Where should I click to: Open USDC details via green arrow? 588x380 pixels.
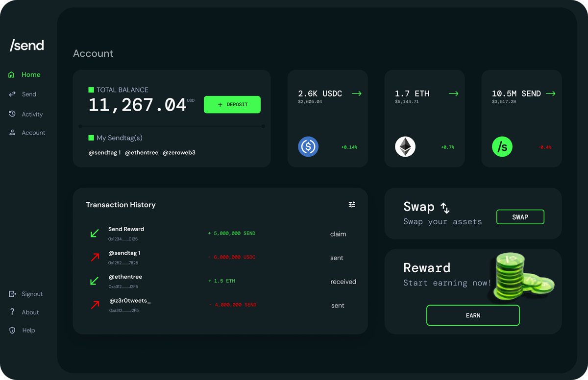(x=356, y=93)
